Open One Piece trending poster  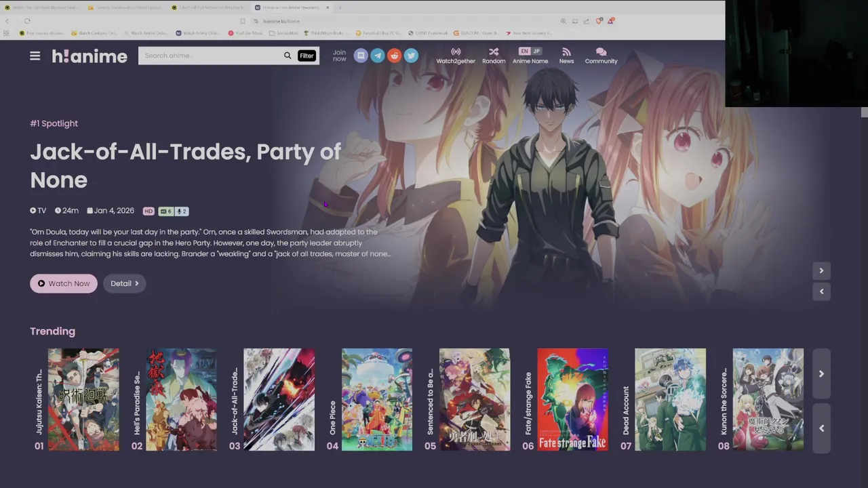[376, 399]
